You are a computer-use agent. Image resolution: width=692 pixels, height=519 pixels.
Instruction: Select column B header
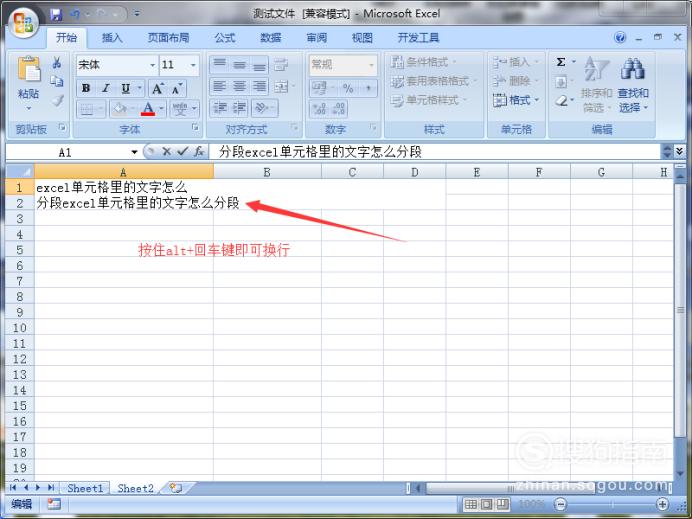coord(267,172)
